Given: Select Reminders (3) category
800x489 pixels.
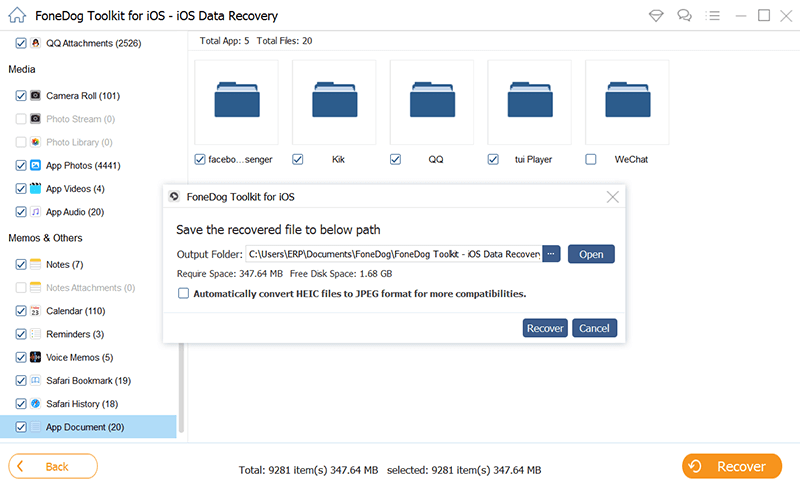Looking at the screenshot, I should (75, 334).
